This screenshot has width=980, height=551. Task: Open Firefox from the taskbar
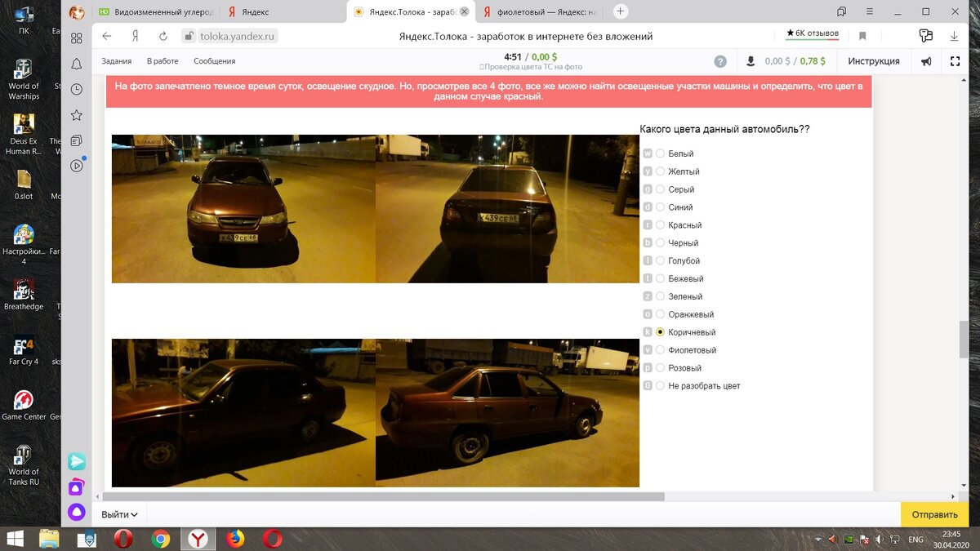pos(235,539)
